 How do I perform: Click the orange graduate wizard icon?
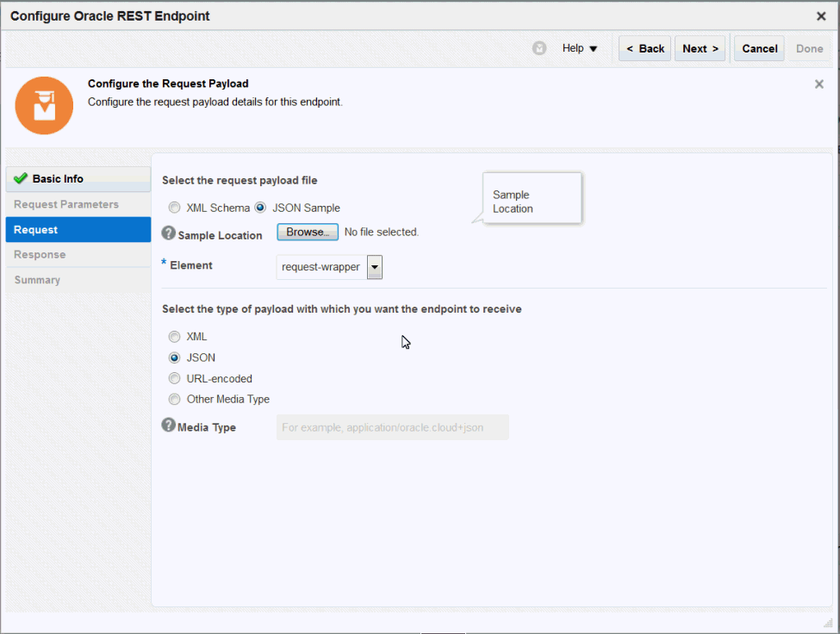click(x=44, y=105)
